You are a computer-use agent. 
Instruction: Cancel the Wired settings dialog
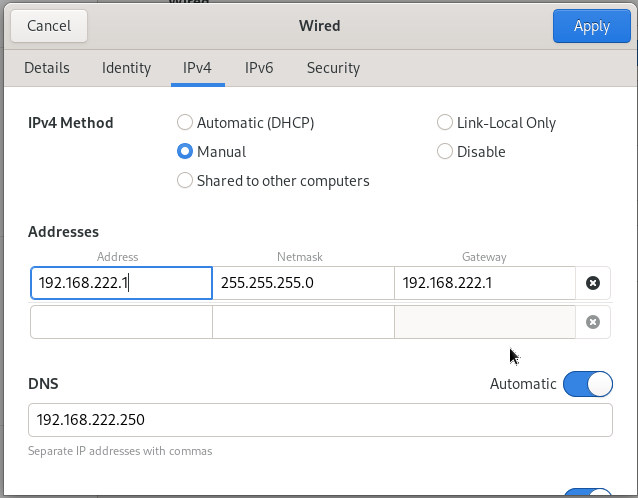tap(49, 26)
